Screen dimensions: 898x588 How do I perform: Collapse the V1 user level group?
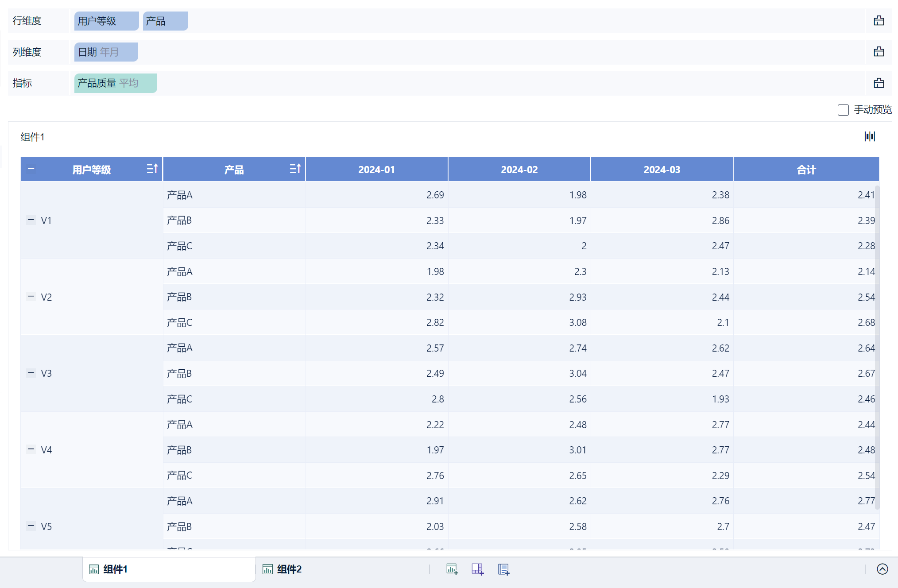(31, 220)
